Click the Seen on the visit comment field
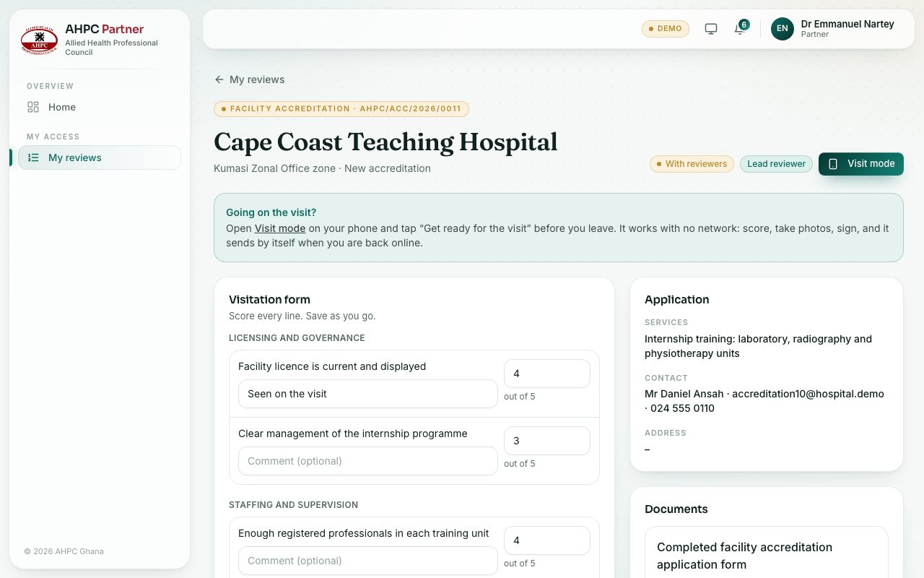924x578 pixels. (x=368, y=394)
